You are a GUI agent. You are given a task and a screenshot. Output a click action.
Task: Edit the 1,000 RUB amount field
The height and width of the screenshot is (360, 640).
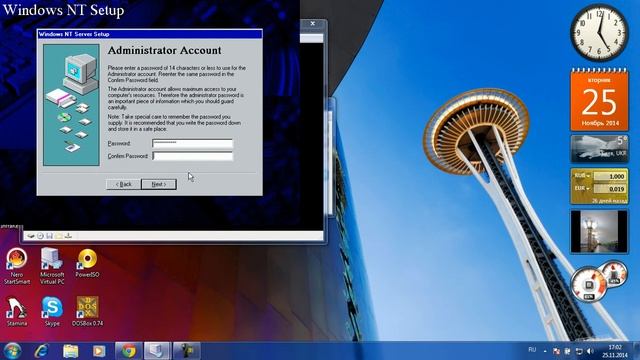610,176
